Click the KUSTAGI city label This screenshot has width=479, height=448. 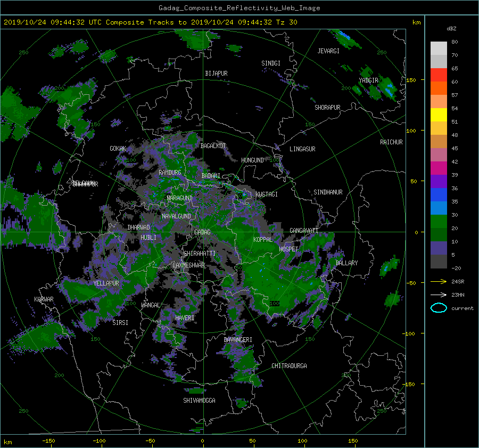point(267,194)
